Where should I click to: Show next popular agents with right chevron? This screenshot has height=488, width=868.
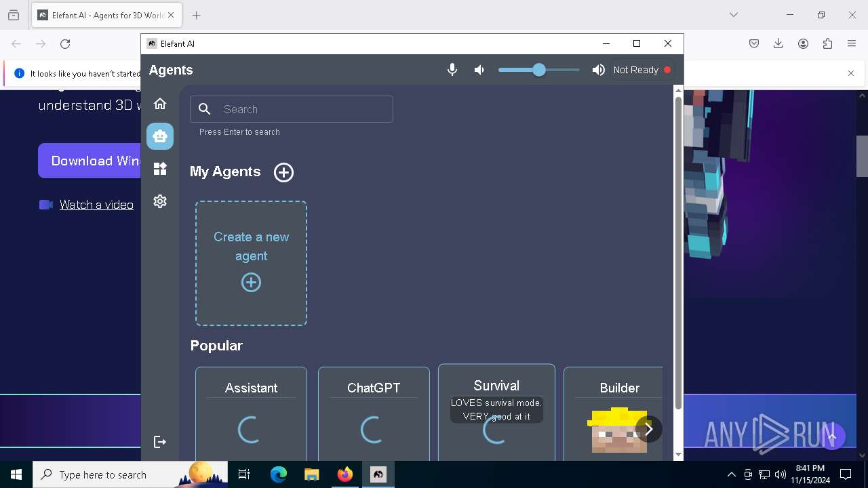click(648, 429)
